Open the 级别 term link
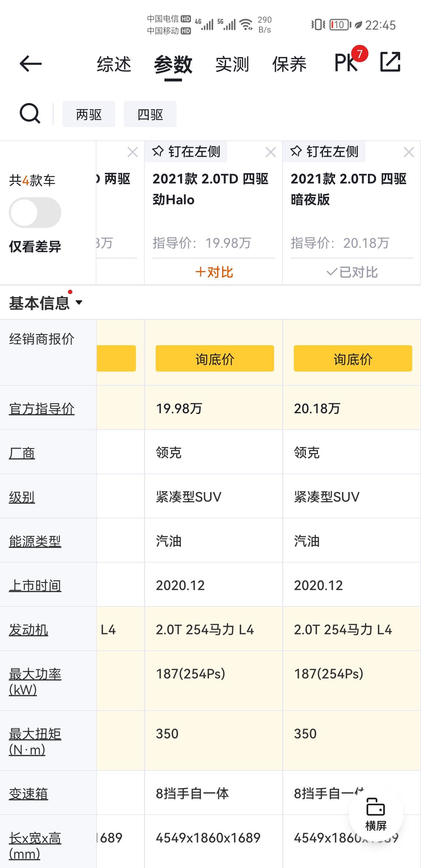Image resolution: width=421 pixels, height=868 pixels. point(22,497)
